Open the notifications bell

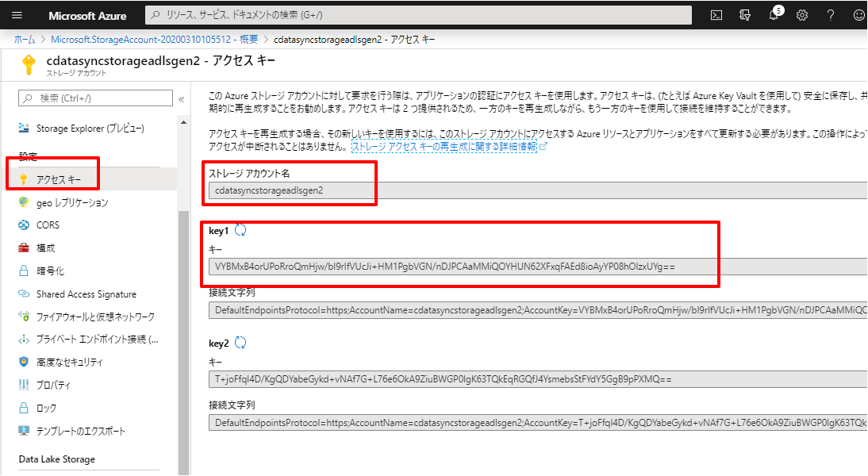(x=774, y=15)
